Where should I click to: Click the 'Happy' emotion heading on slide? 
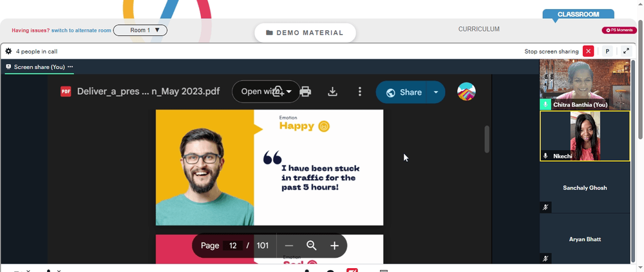pyautogui.click(x=296, y=126)
